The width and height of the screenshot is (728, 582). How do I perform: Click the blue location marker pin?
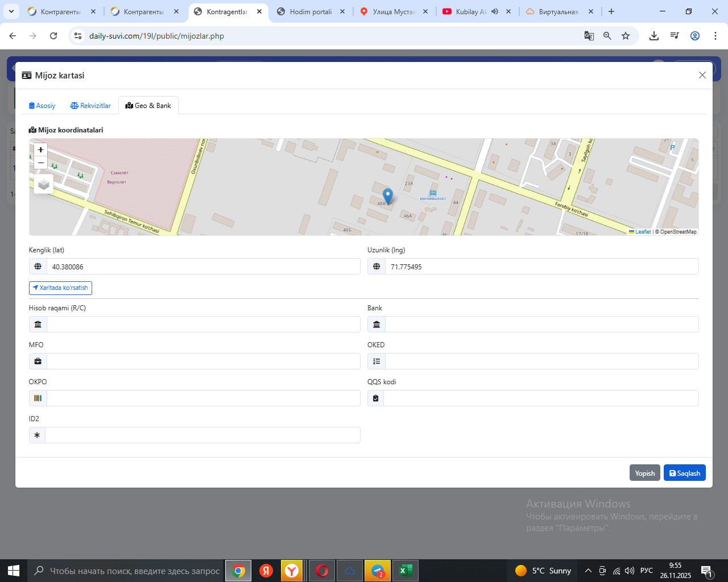[387, 196]
